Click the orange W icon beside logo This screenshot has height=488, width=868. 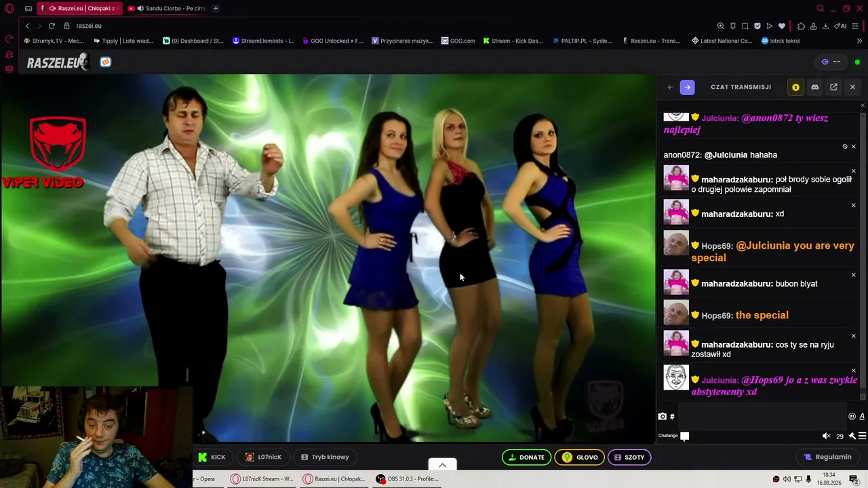tap(105, 62)
